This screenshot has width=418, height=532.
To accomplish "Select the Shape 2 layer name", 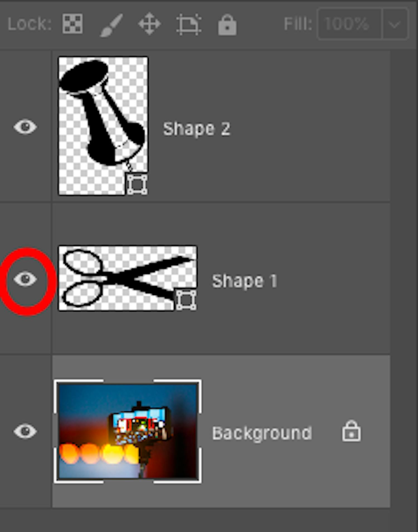I will pos(197,129).
